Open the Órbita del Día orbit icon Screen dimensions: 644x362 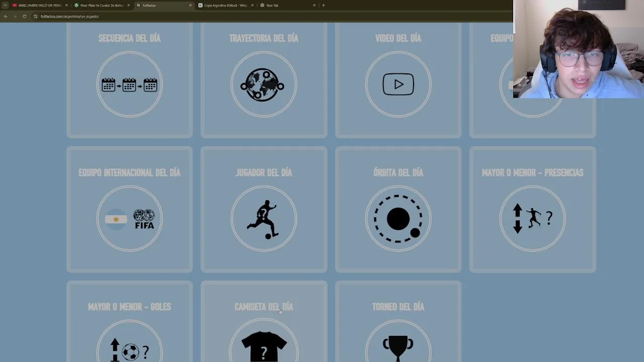click(398, 219)
